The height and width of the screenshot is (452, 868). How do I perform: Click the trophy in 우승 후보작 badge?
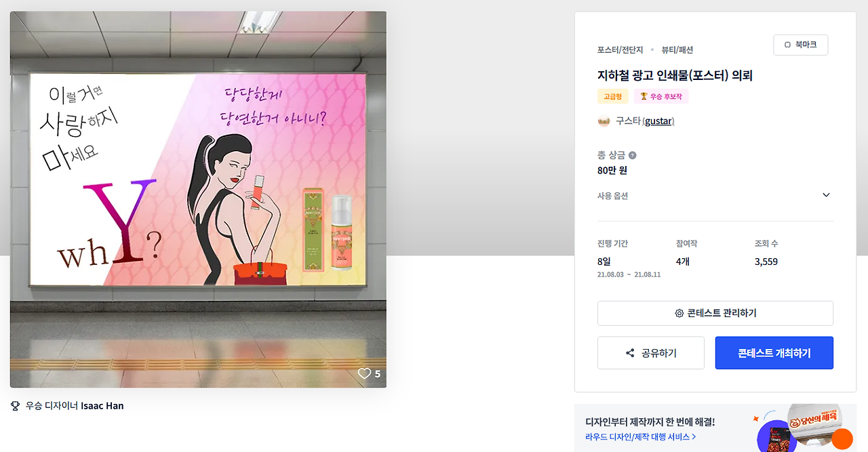[x=644, y=97]
